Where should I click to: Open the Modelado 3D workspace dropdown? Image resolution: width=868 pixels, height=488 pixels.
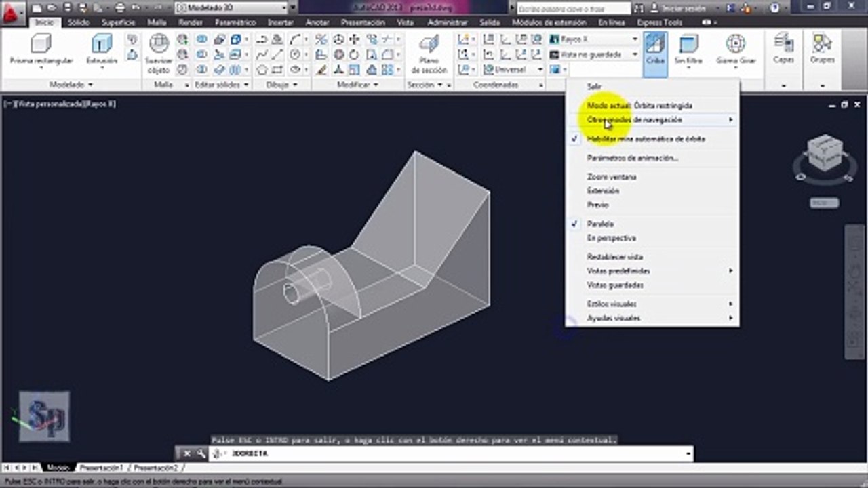coord(235,7)
